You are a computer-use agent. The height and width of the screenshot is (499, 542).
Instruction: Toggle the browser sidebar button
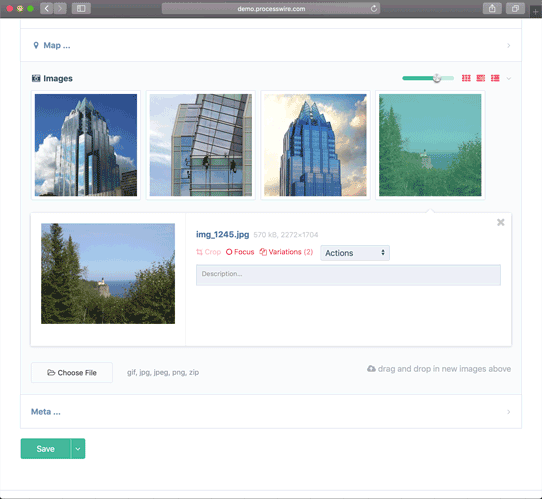tap(81, 8)
